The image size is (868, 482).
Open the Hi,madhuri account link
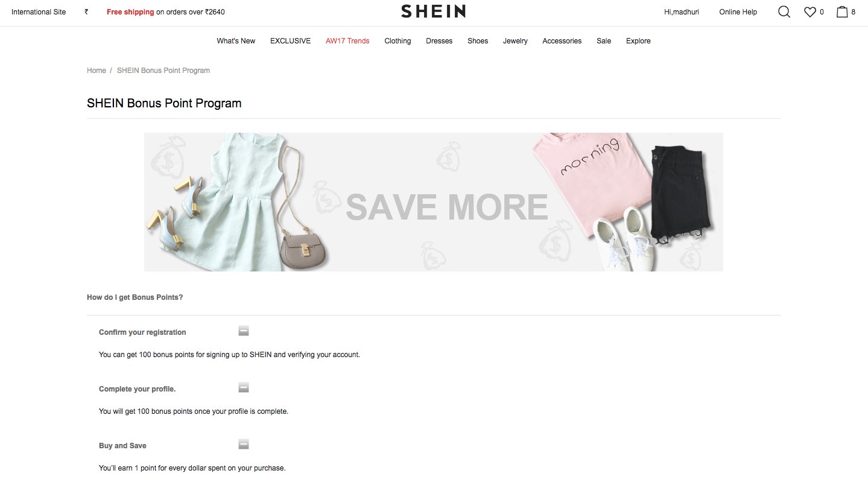(x=682, y=11)
